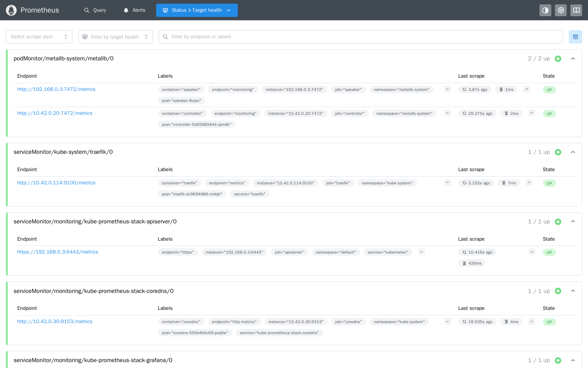Open the Filter by target health dropdown

pos(115,37)
